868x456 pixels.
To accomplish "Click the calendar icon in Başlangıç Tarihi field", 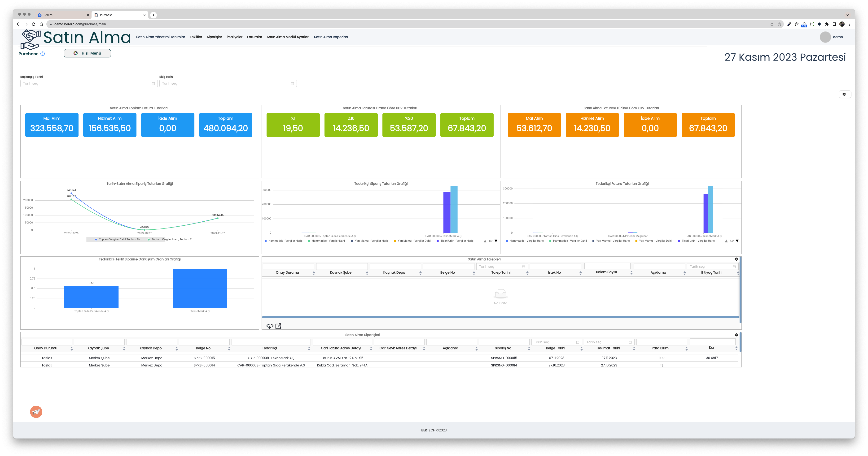I will pyautogui.click(x=153, y=84).
